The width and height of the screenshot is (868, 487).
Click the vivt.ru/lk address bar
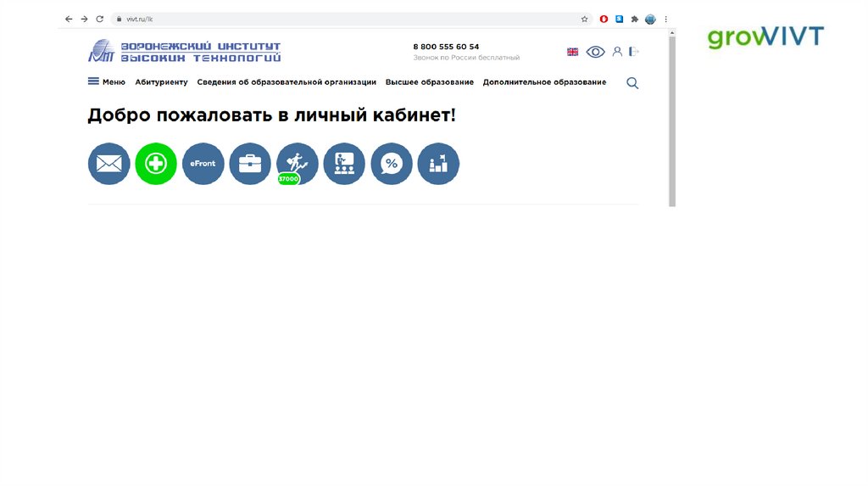coord(352,19)
